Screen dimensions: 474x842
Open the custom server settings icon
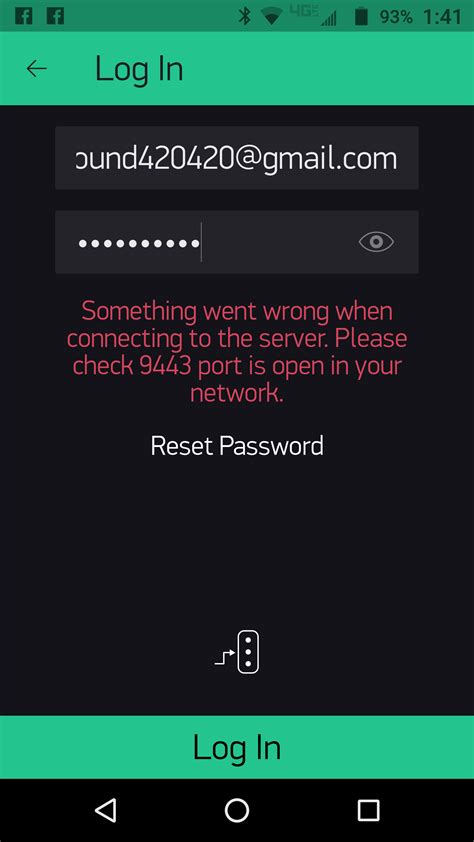pos(237,651)
